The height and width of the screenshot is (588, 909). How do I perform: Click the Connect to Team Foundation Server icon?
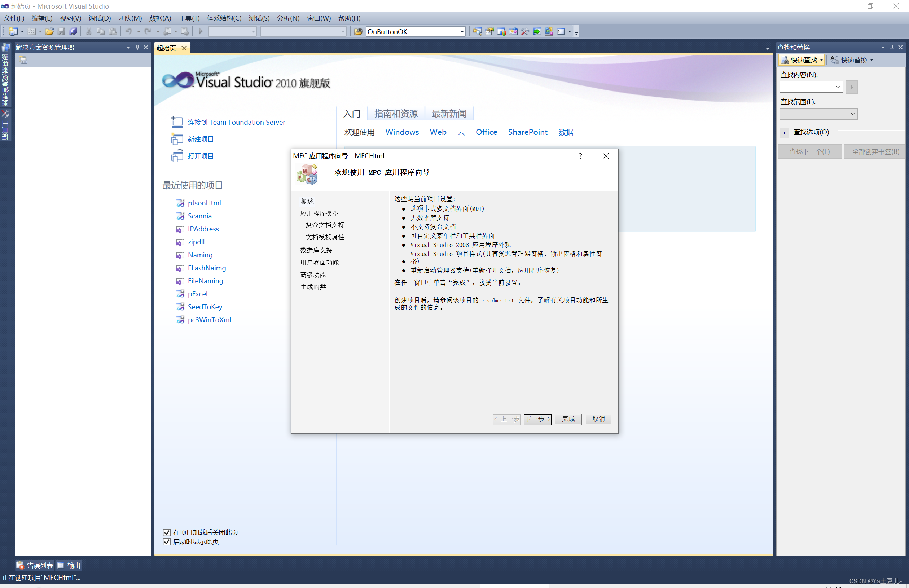(177, 122)
